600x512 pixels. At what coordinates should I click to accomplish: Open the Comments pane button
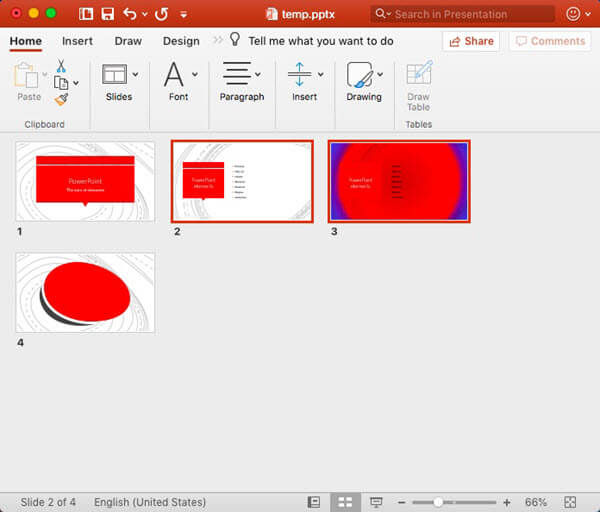click(548, 41)
